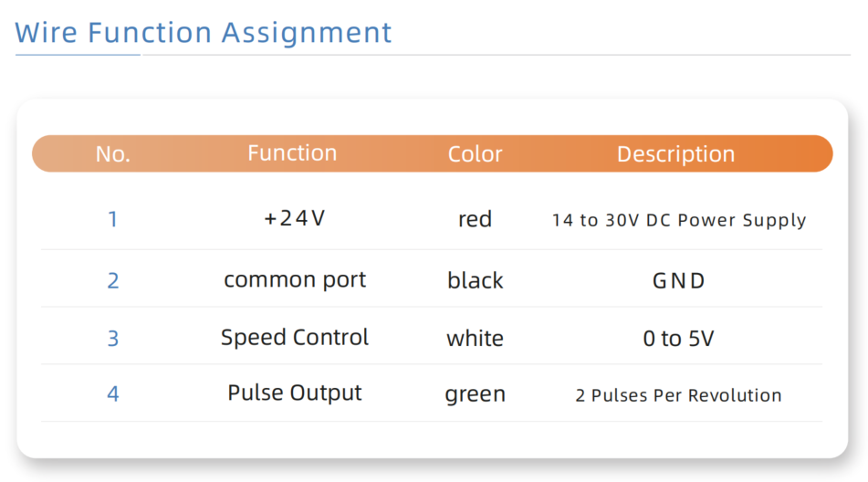868x482 pixels.
Task: Select the "white" color cell
Action: [475, 339]
